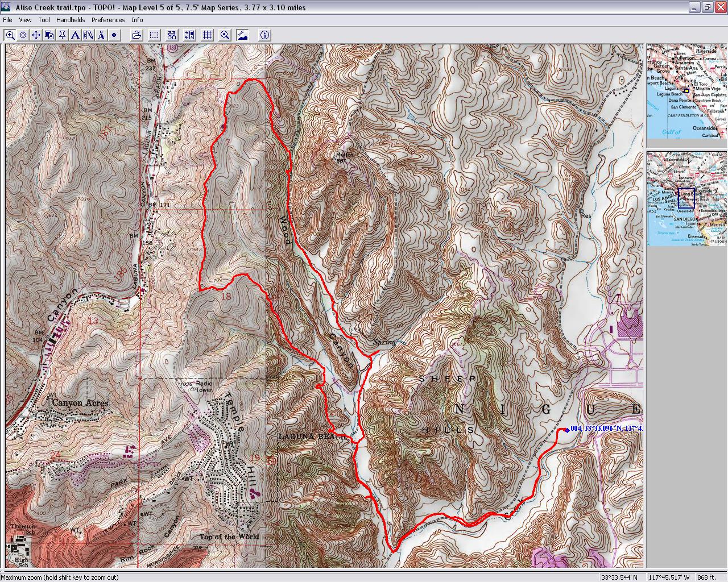
Task: Click the application icon in title bar
Action: (6, 7)
